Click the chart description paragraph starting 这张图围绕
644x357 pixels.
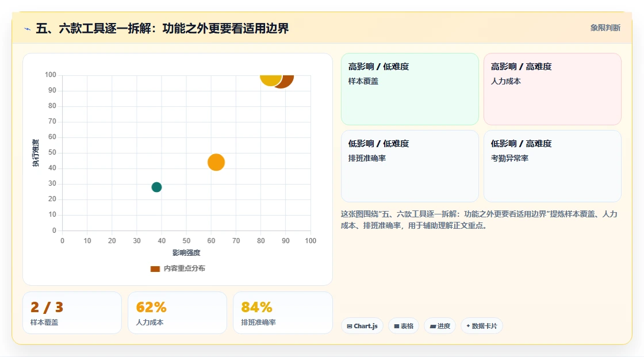pyautogui.click(x=479, y=220)
